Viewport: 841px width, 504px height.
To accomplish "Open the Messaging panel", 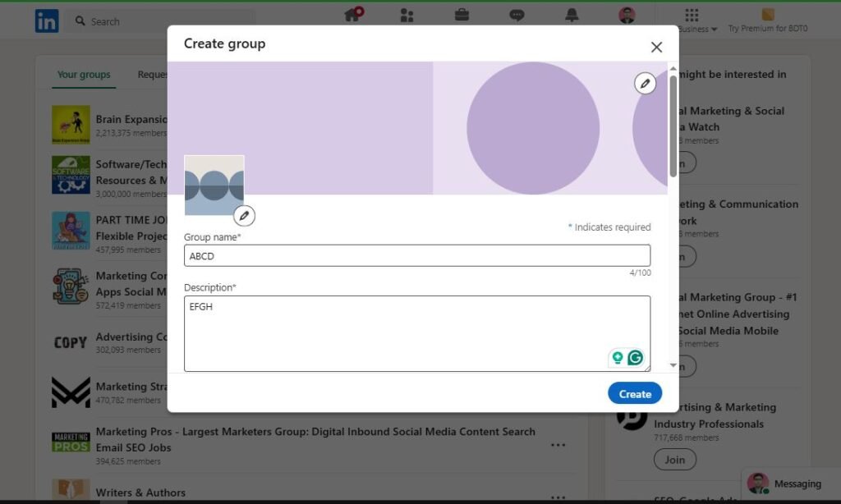I will pos(791,483).
